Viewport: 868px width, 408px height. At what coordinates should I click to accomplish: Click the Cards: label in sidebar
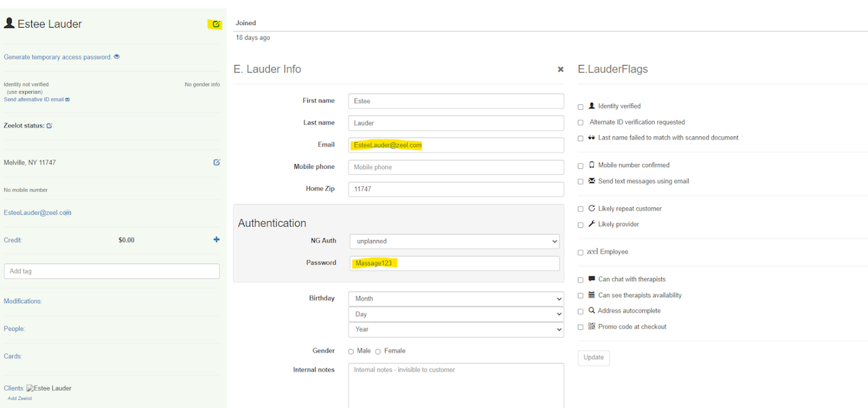pos(13,356)
